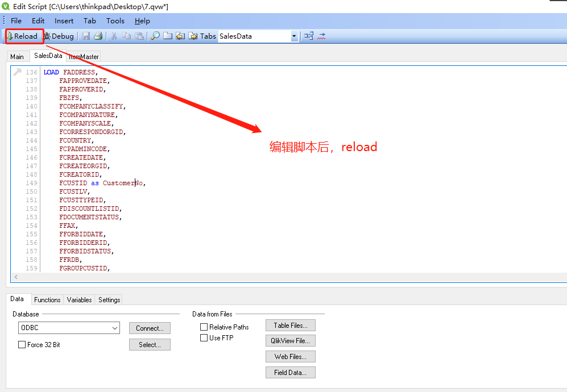Viewport: 567px width, 392px height.
Task: Move tab left with the left-arrow tab icon
Action: point(180,36)
